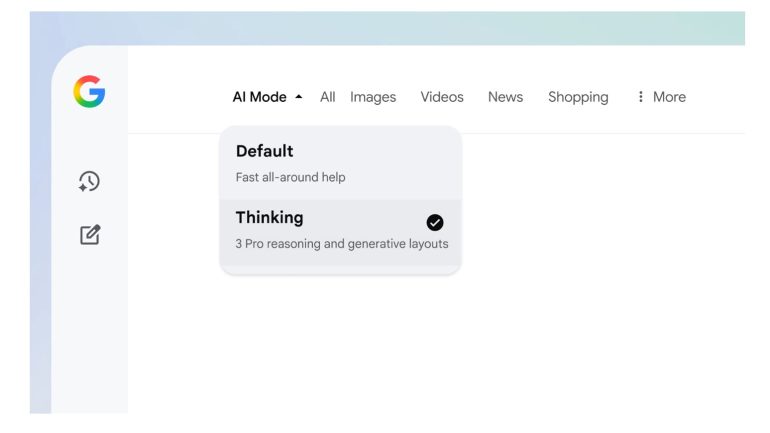770x433 pixels.
Task: Click the Google logo
Action: 89,92
